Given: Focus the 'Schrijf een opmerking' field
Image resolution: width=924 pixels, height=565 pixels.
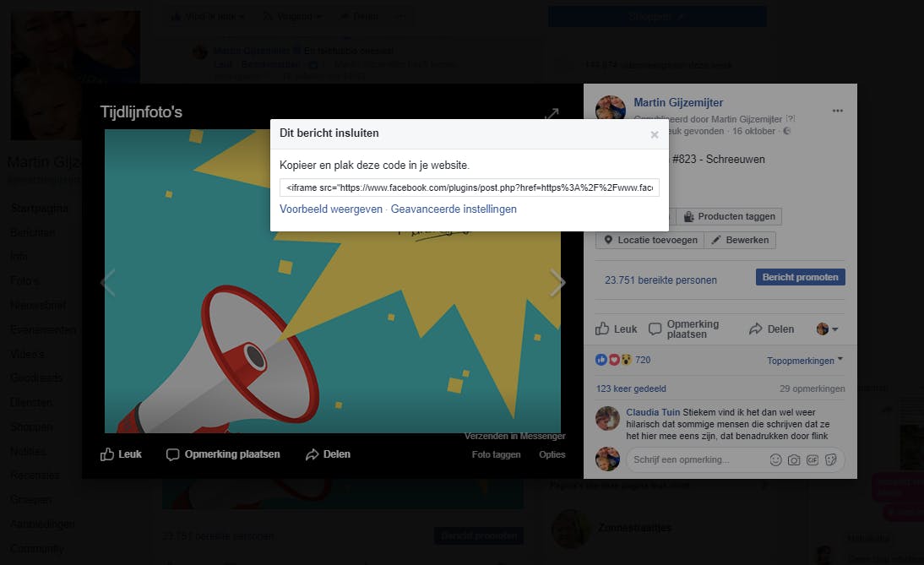Looking at the screenshot, I should pyautogui.click(x=698, y=459).
